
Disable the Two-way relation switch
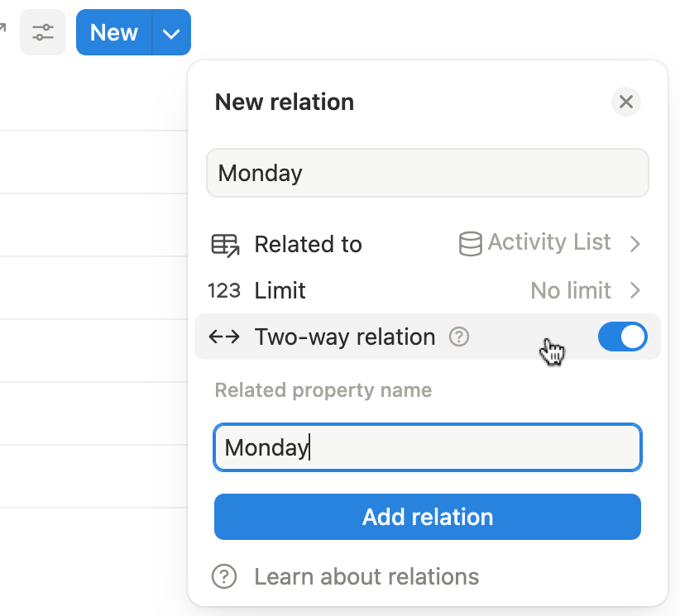pos(622,337)
